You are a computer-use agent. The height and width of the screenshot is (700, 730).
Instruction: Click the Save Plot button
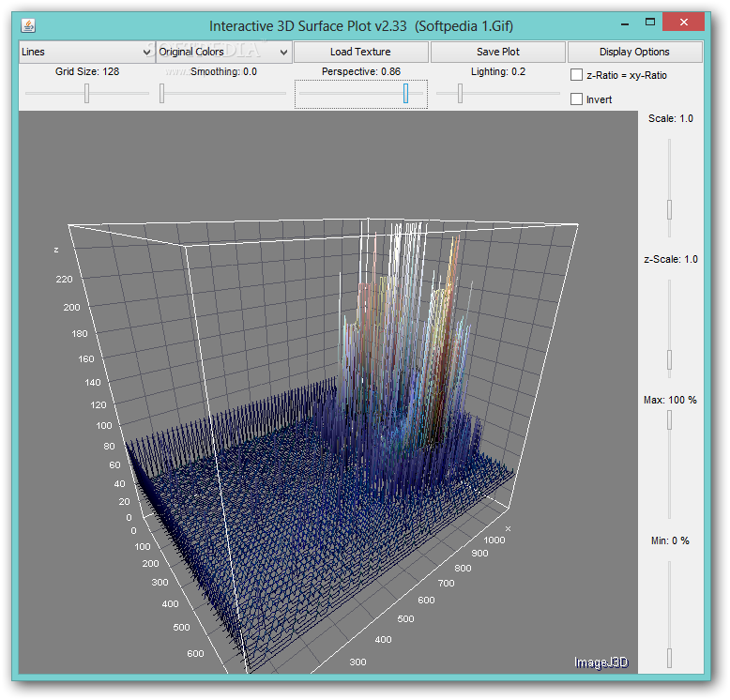[x=497, y=52]
